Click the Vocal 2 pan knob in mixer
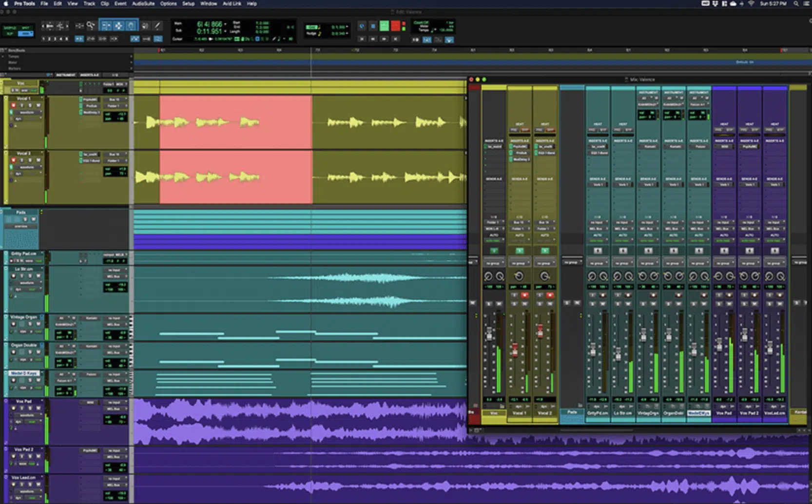Screen dimensions: 812x504 544,276
